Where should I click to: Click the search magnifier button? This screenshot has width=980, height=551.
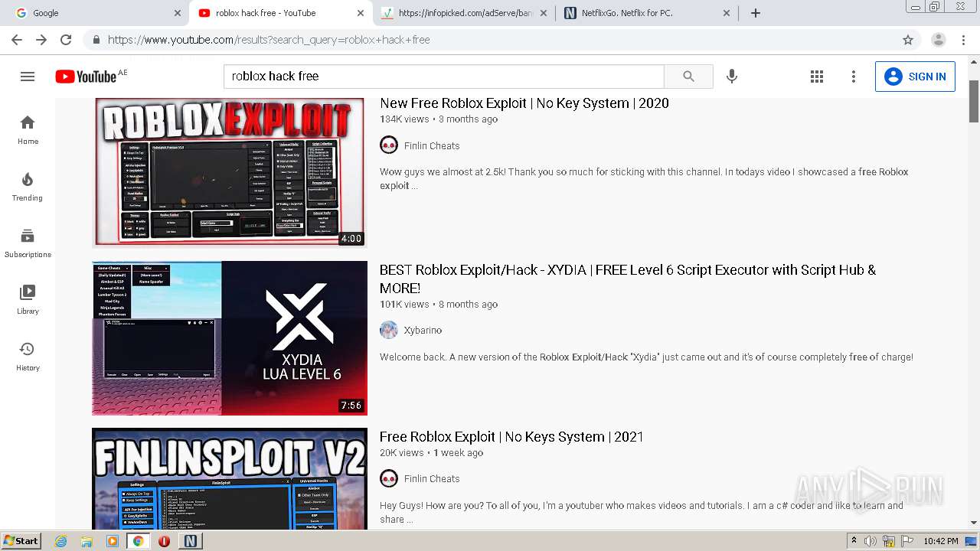688,77
